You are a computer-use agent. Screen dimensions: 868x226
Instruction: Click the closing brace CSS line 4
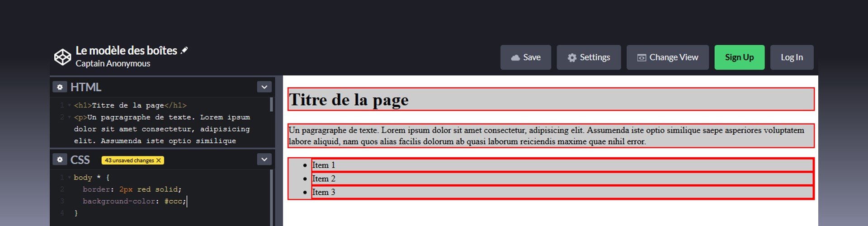76,213
